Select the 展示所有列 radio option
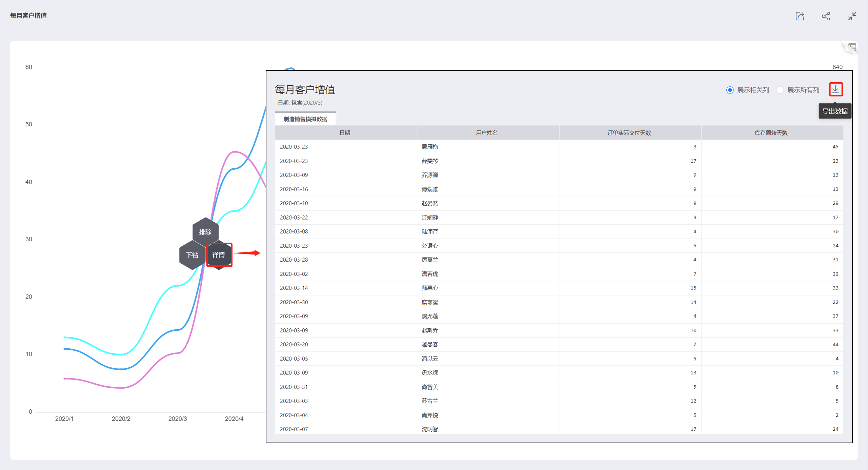The height and width of the screenshot is (470, 868). [780, 90]
